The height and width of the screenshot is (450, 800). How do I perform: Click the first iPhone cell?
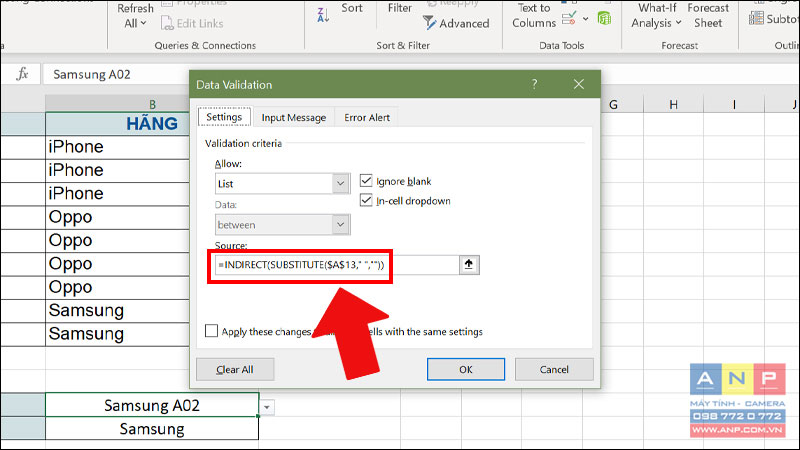click(x=118, y=147)
